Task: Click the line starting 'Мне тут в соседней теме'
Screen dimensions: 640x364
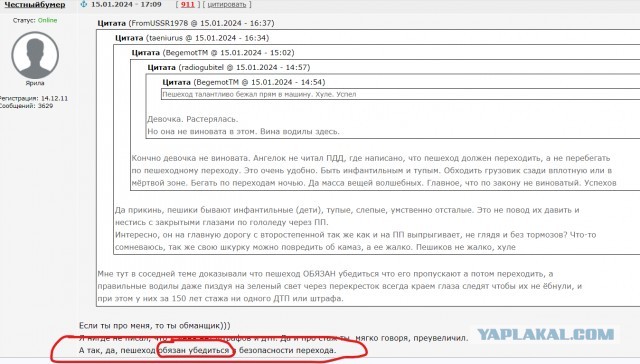Action: pos(325,274)
